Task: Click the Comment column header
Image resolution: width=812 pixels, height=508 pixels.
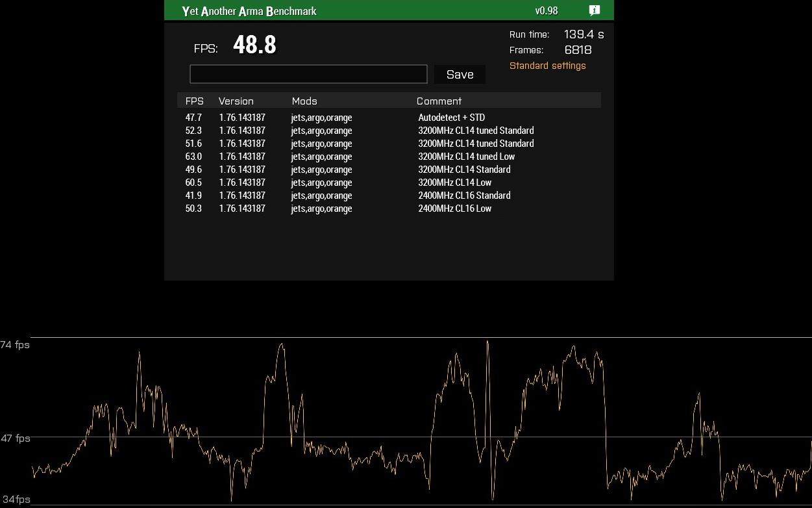Action: pyautogui.click(x=439, y=101)
